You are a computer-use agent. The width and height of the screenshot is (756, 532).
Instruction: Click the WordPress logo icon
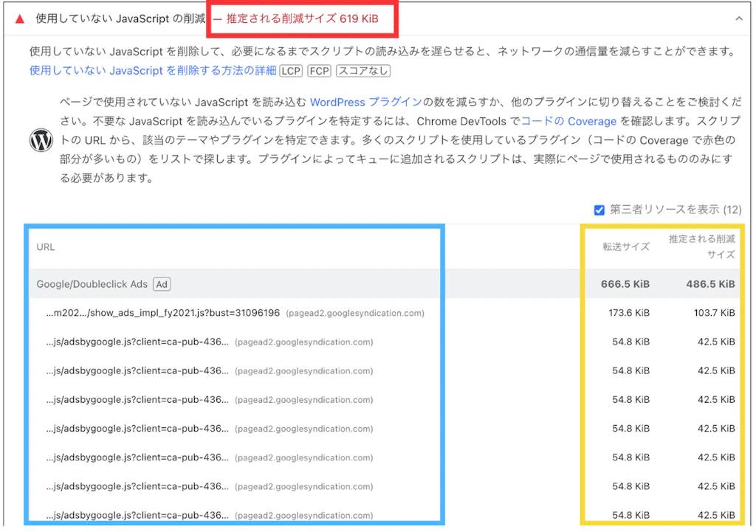pyautogui.click(x=41, y=140)
